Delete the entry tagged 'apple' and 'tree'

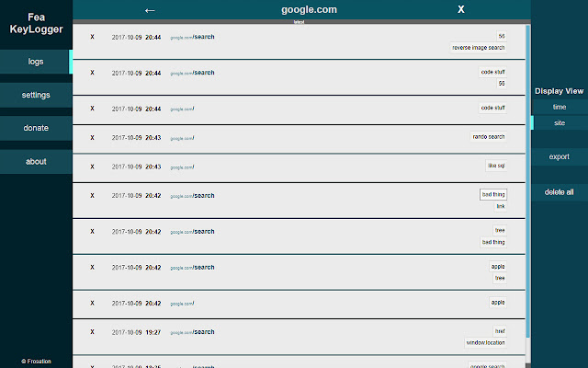92,268
